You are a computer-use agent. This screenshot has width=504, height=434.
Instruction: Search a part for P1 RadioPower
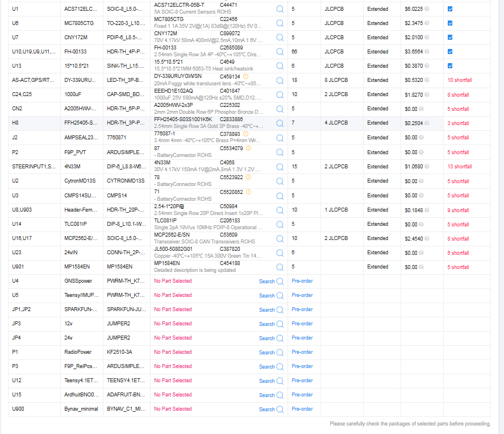pos(271,353)
